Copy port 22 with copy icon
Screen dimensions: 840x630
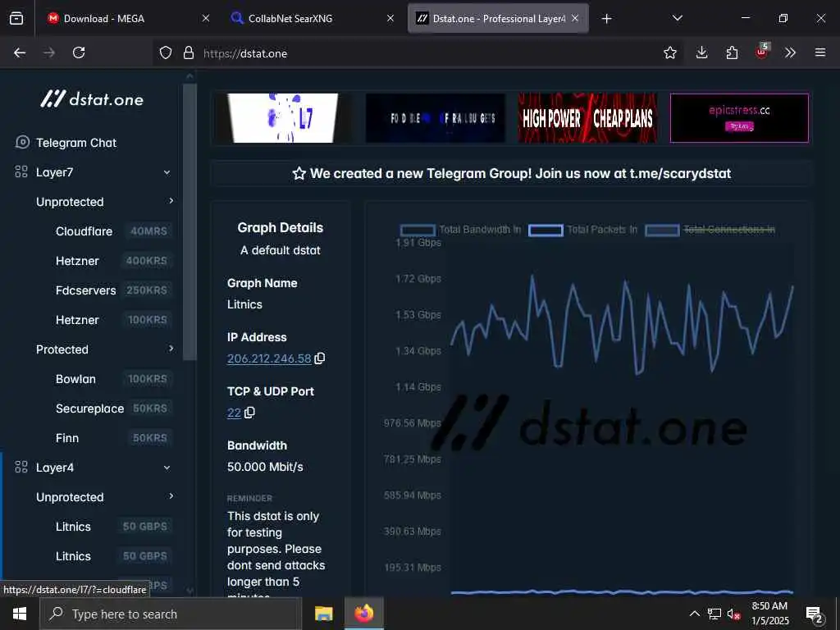point(249,413)
